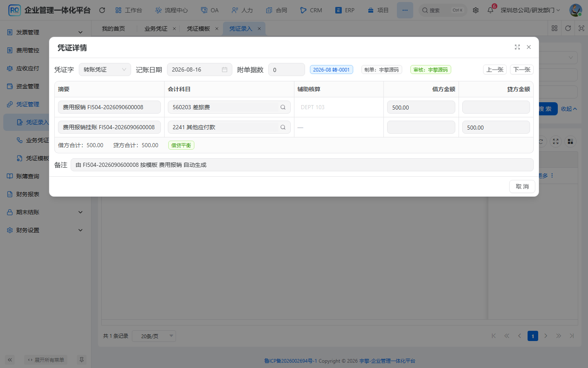Click search icon in 2241 其他应付款 field

tap(283, 127)
